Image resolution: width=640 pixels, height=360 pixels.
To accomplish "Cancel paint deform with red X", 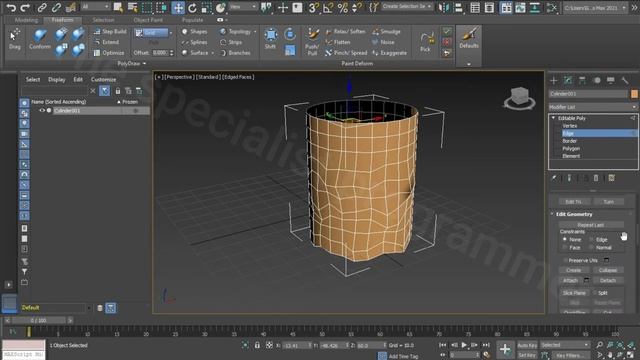I will click(447, 42).
